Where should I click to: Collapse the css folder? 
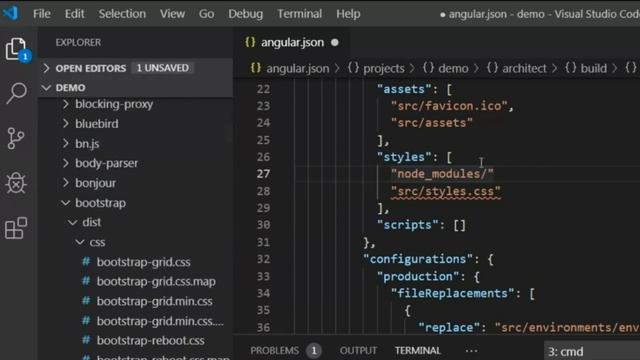coord(80,242)
